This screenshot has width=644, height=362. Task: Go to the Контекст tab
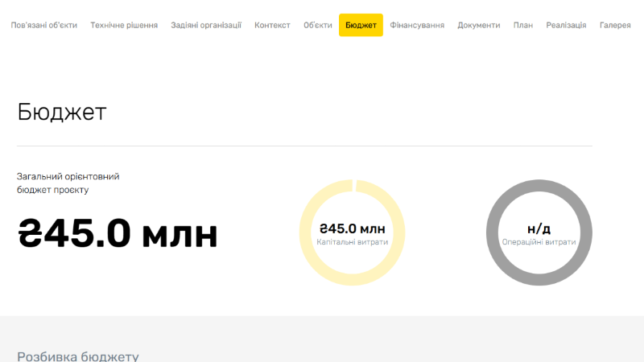click(272, 26)
